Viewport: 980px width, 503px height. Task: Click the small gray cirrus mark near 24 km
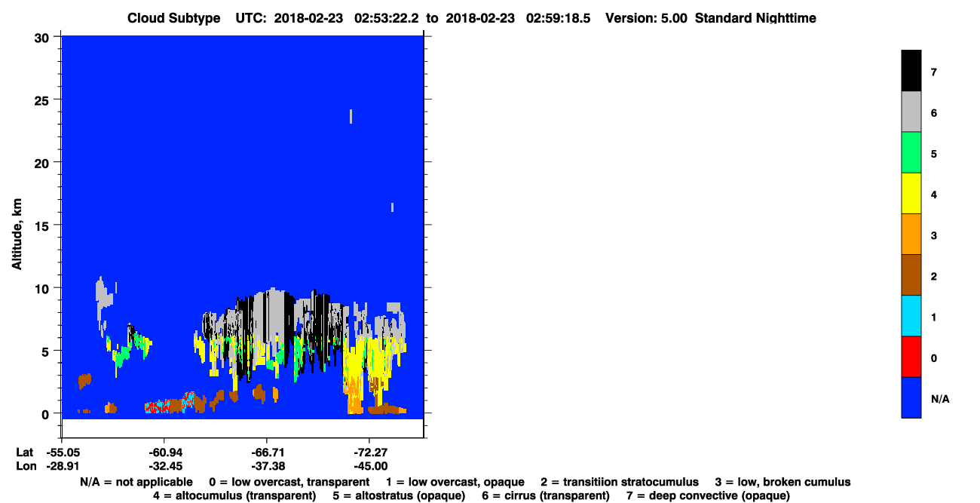coord(351,115)
